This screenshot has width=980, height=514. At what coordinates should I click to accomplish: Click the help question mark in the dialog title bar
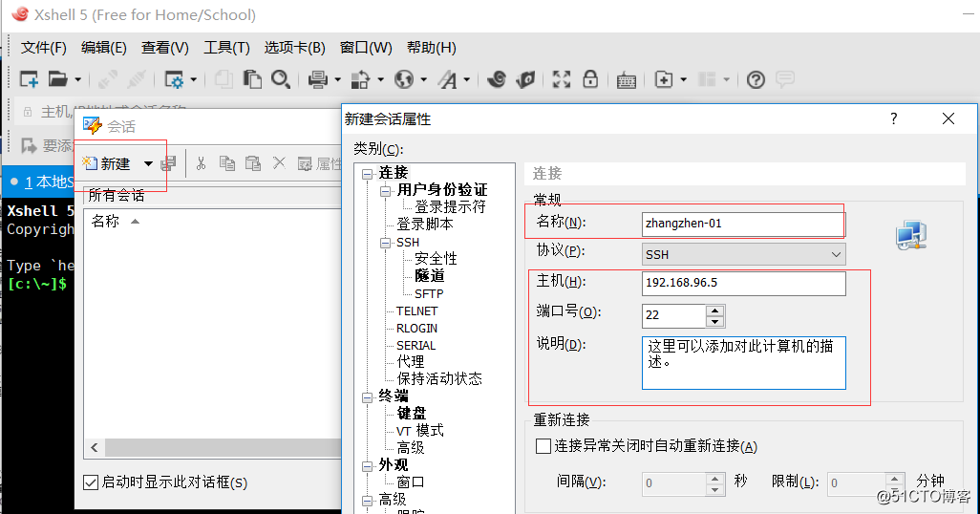(x=894, y=118)
